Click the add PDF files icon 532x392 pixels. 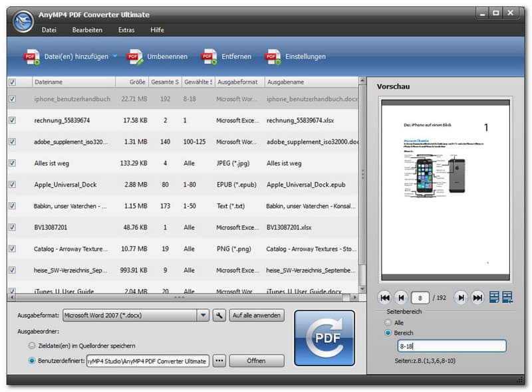[32, 56]
